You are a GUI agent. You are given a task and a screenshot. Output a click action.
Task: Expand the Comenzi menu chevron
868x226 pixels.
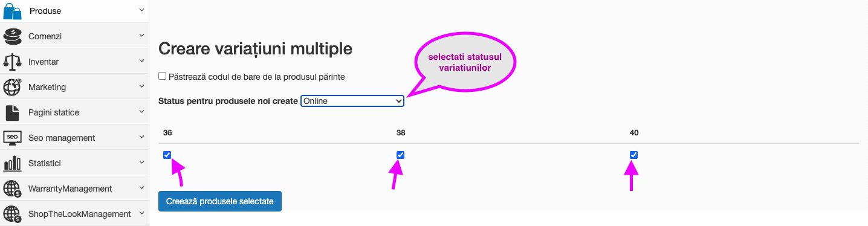141,36
